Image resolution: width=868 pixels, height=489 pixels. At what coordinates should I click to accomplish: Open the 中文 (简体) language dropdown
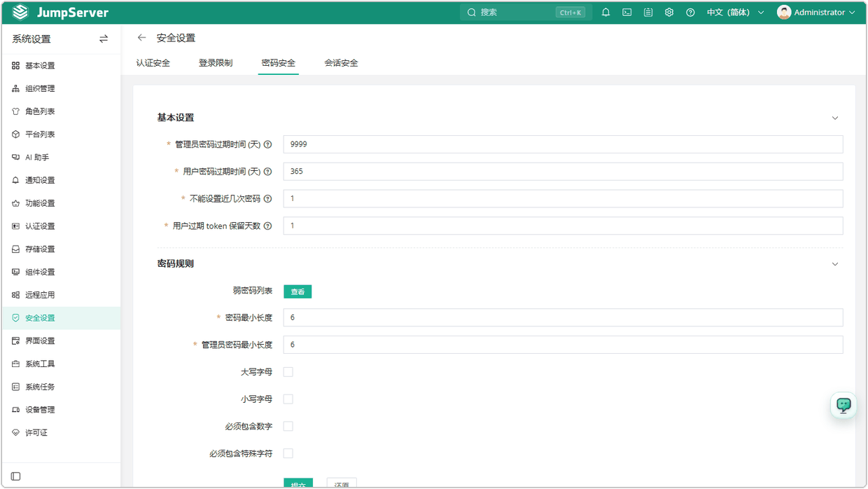(x=735, y=13)
